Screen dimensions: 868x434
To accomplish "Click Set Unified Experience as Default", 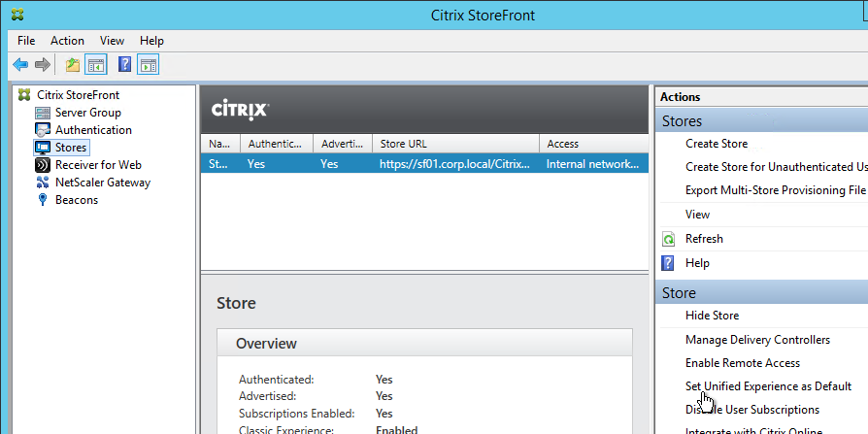I will (768, 386).
